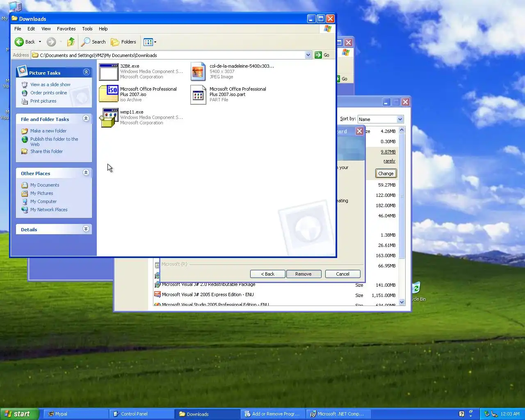The image size is (525, 420).
Task: Open the Back button history dropdown arrow
Action: click(x=40, y=42)
